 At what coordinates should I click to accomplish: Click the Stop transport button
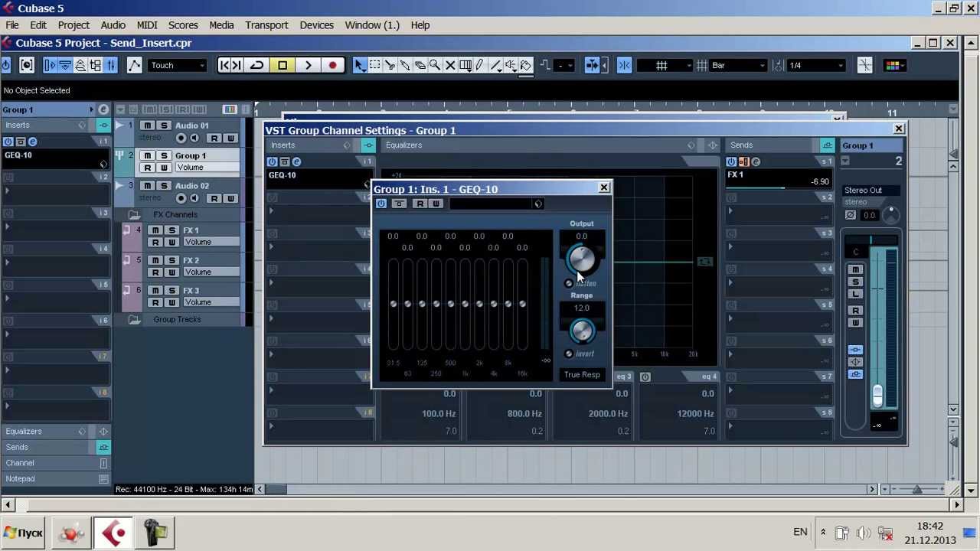(283, 66)
